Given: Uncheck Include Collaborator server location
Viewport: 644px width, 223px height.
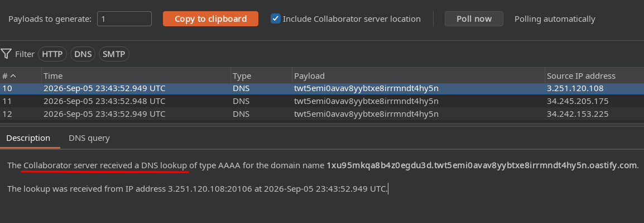Looking at the screenshot, I should 276,18.
